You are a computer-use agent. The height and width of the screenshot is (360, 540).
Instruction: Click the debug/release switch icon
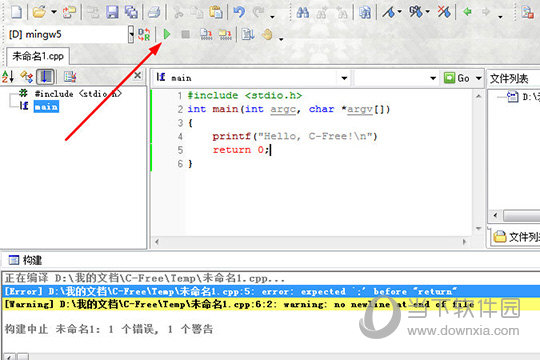[144, 34]
